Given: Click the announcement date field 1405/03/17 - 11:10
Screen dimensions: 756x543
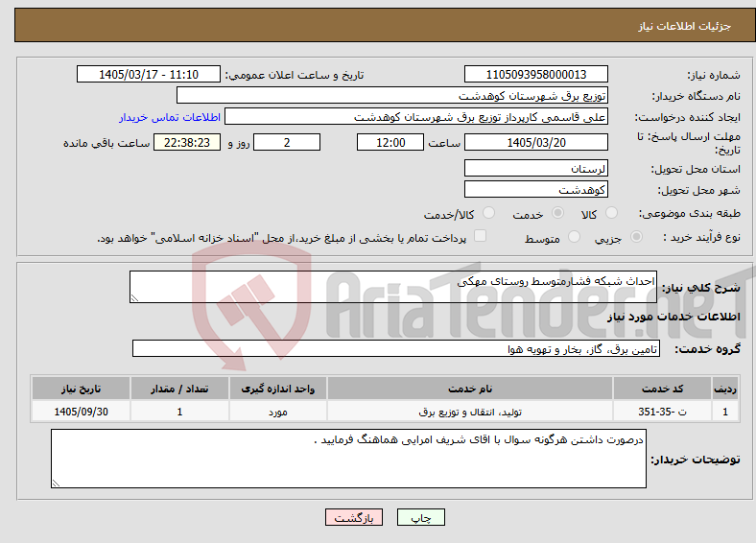Looking at the screenshot, I should tap(149, 74).
